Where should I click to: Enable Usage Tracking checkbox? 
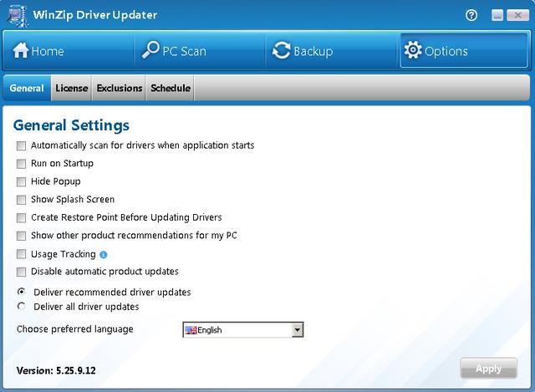[21, 254]
